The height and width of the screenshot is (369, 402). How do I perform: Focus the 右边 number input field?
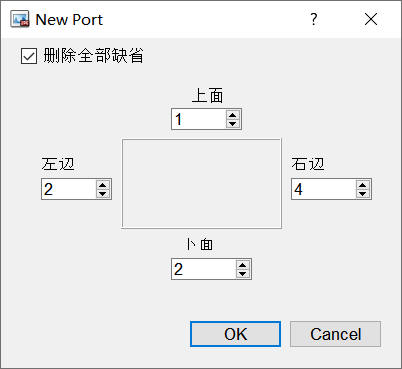click(324, 189)
